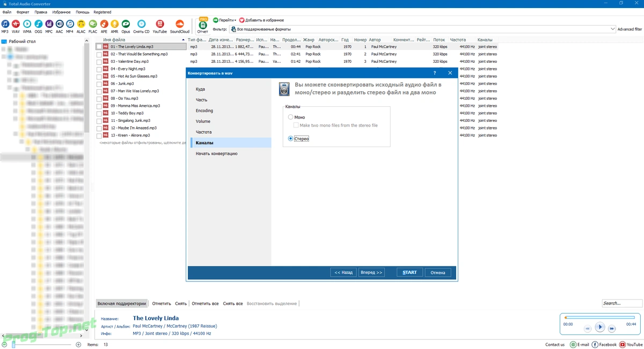Play the track in the preview player

600,327
